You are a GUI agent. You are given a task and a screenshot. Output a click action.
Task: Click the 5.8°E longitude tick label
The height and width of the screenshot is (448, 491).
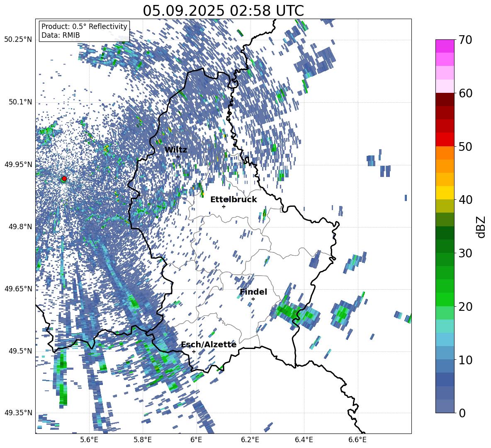(x=143, y=440)
